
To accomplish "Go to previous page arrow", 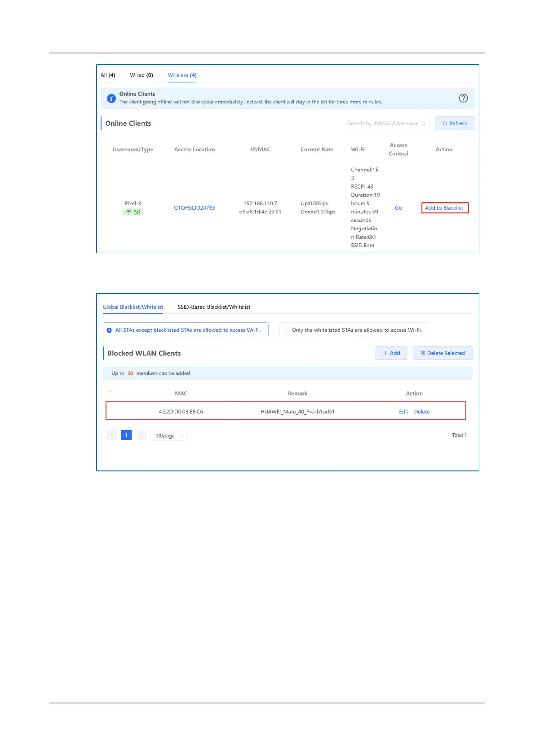I will point(112,435).
